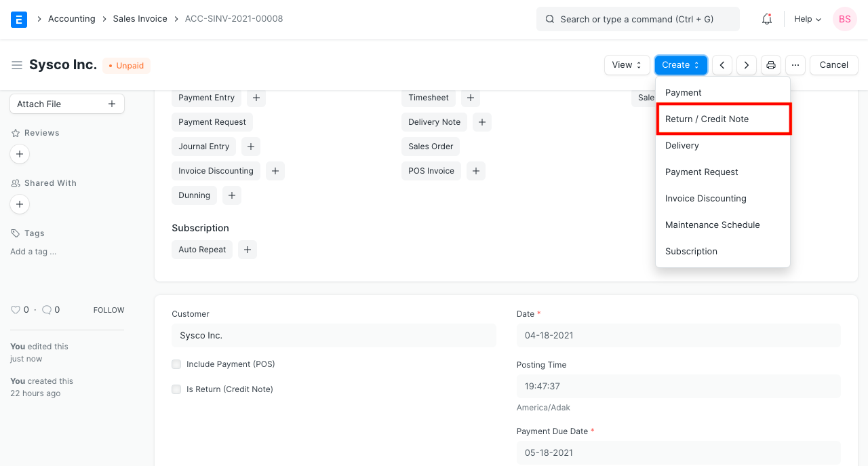The width and height of the screenshot is (868, 466).
Task: Open Sales Invoice breadcrumb link
Action: [140, 19]
